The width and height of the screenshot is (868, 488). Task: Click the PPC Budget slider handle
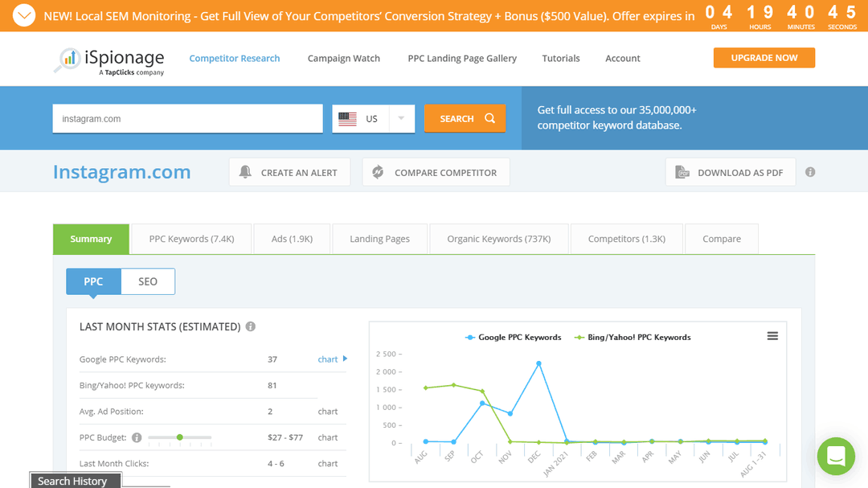180,437
